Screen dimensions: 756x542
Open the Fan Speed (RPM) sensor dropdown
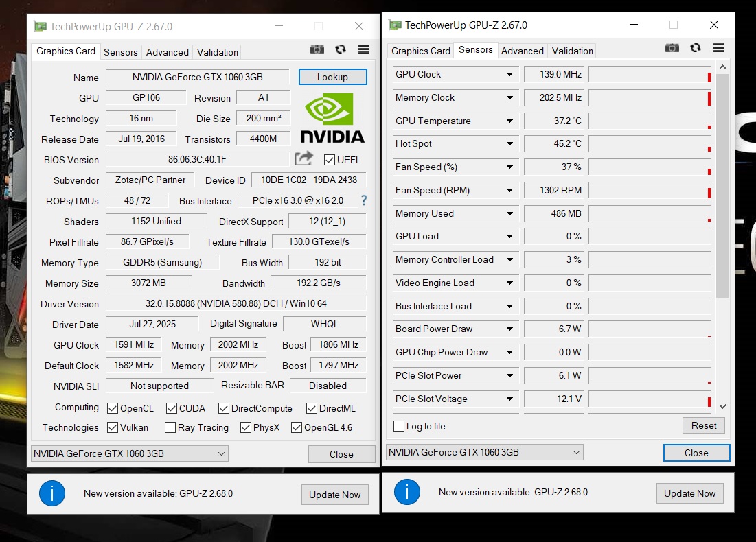(509, 191)
